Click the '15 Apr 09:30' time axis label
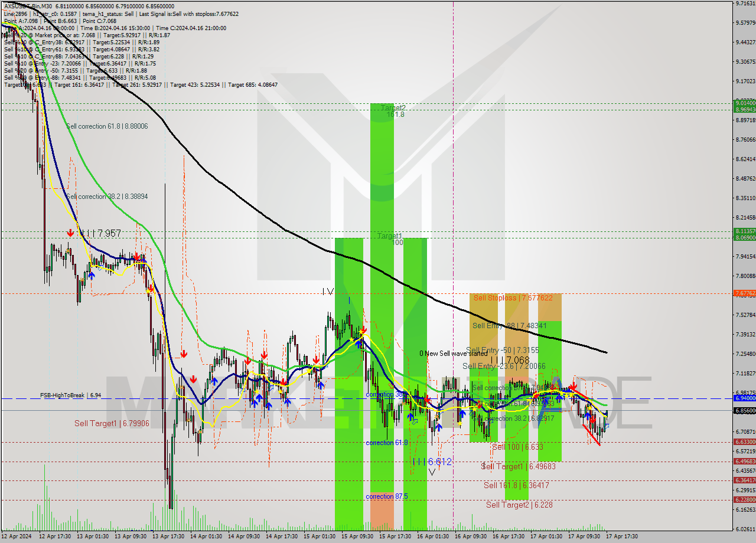 tap(357, 537)
